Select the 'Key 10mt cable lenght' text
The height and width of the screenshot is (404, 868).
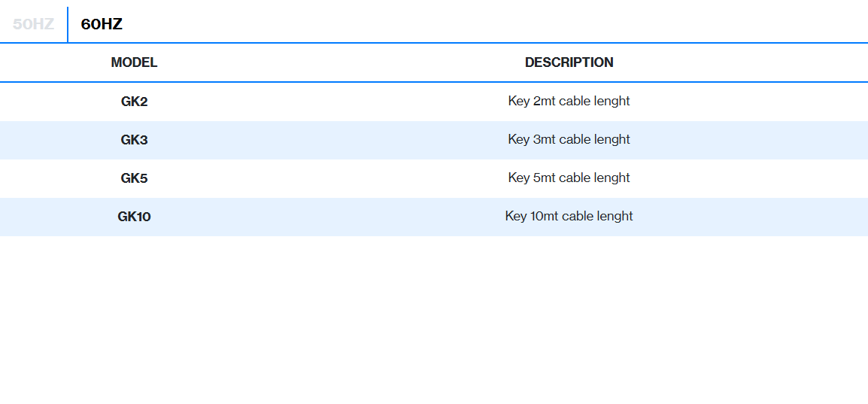[x=569, y=216]
